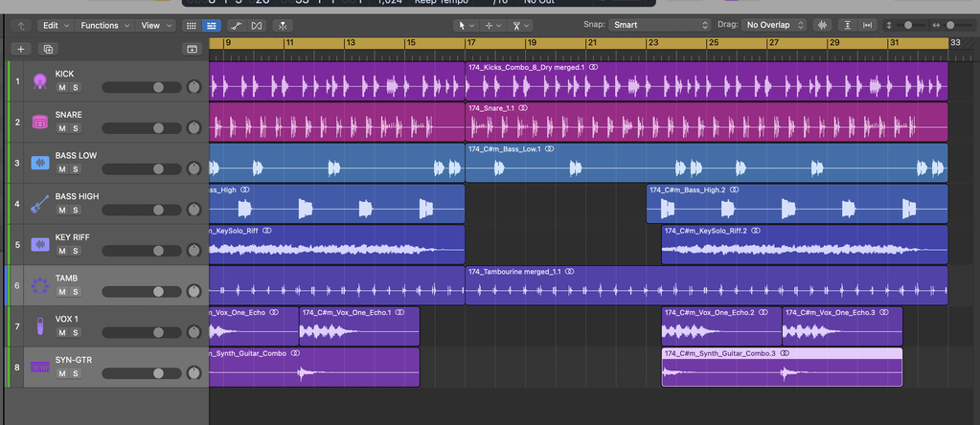The height and width of the screenshot is (425, 980).
Task: Toggle waveform zoom icon
Action: [823, 25]
